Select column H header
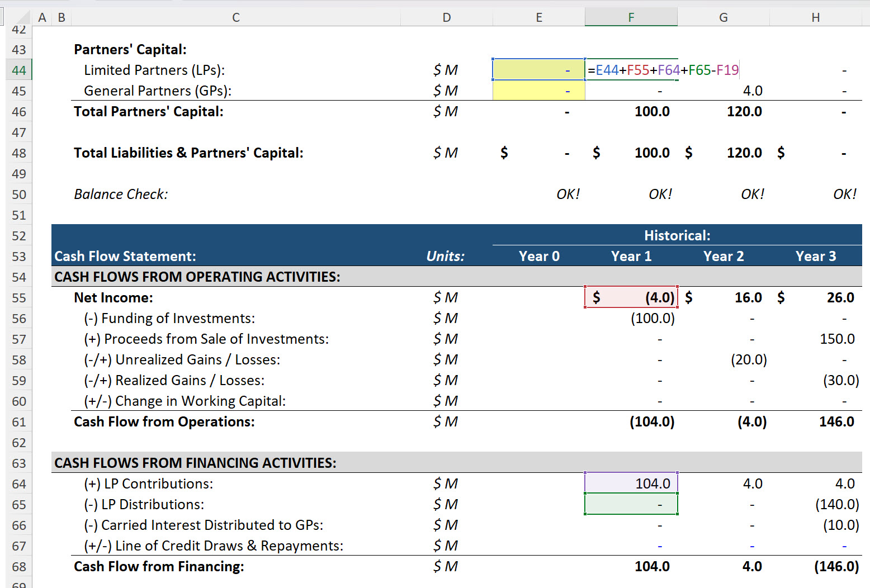The width and height of the screenshot is (870, 588). click(816, 17)
